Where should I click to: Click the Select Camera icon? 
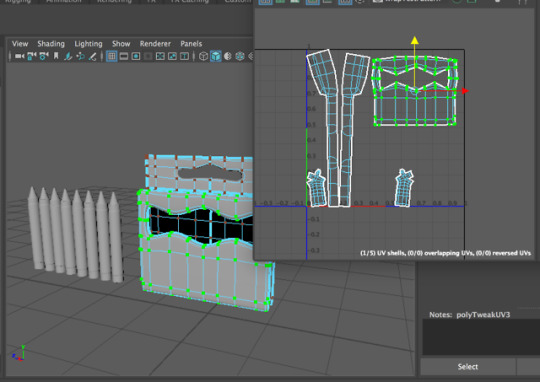19,56
